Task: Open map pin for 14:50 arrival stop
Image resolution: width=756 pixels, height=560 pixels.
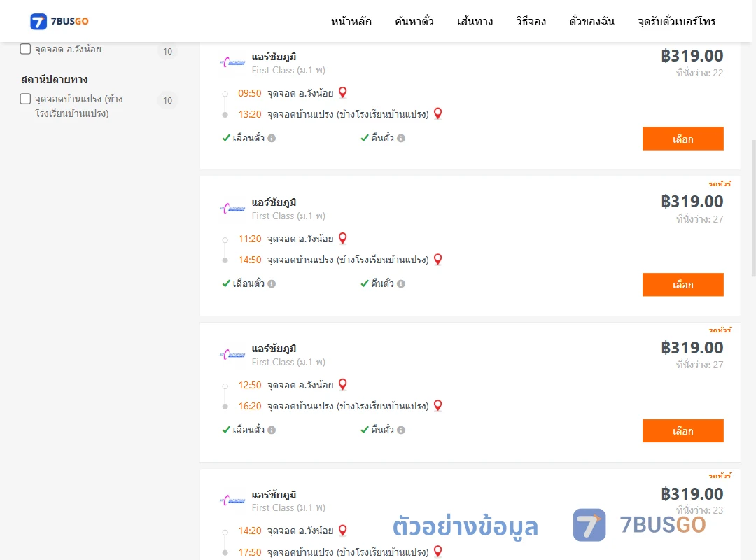Action: pos(437,259)
